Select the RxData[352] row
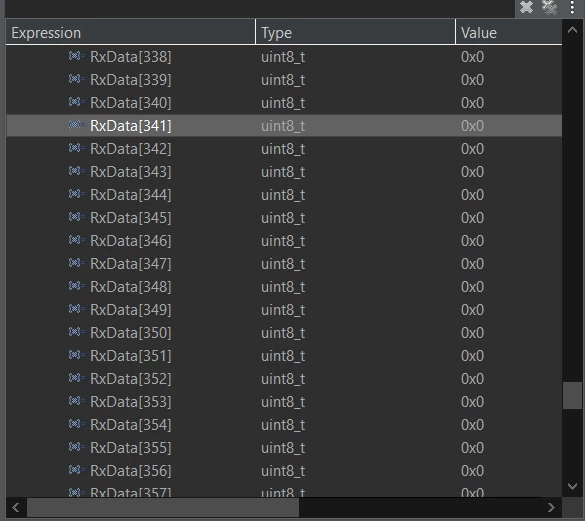Viewport: 585px width, 521px height. 284,379
